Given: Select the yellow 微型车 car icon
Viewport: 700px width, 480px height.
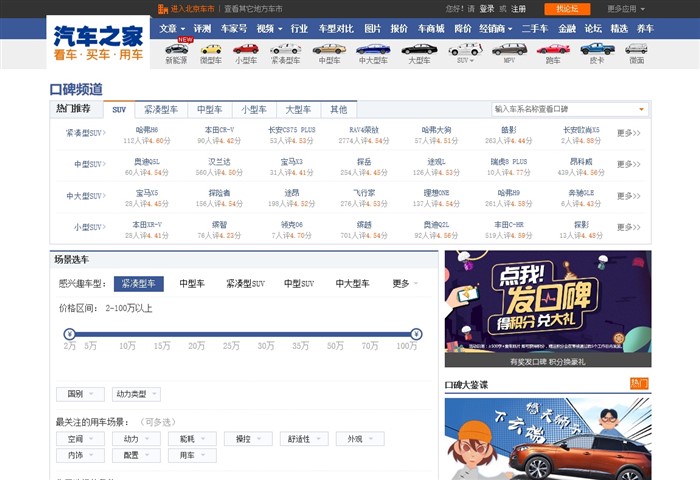Looking at the screenshot, I should (211, 49).
